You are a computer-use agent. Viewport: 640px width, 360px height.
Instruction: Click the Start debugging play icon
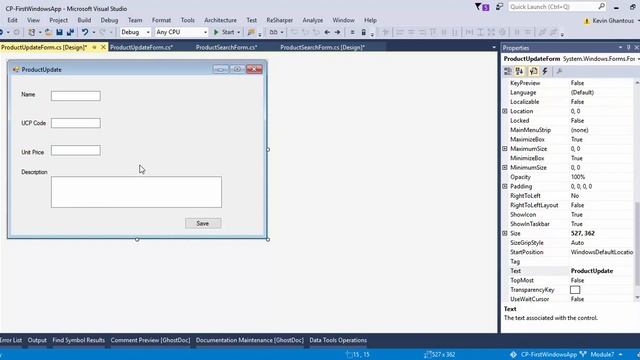click(x=216, y=32)
